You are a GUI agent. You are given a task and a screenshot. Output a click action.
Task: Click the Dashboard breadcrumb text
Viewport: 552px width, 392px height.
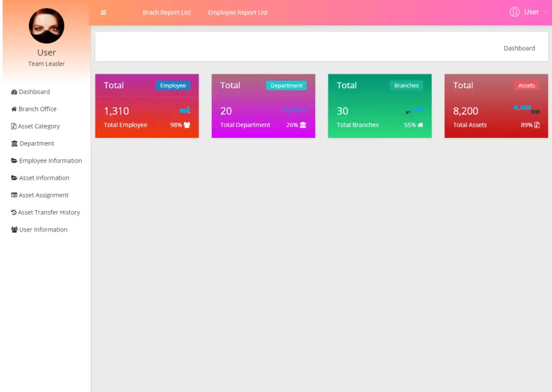coord(519,48)
